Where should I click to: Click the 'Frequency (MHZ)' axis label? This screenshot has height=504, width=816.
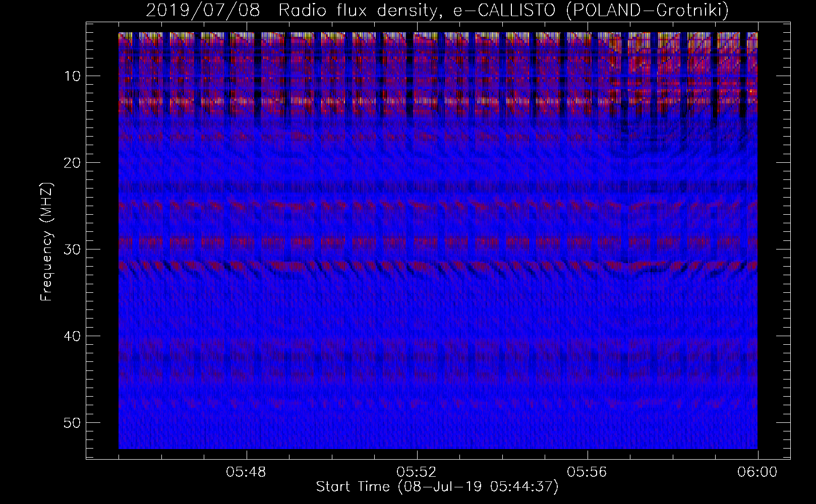click(x=46, y=242)
